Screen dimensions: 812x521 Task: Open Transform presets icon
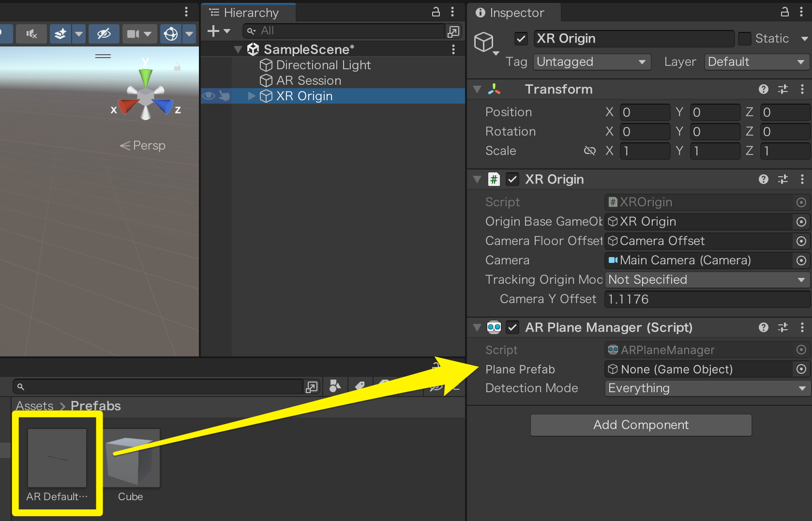[x=783, y=89]
